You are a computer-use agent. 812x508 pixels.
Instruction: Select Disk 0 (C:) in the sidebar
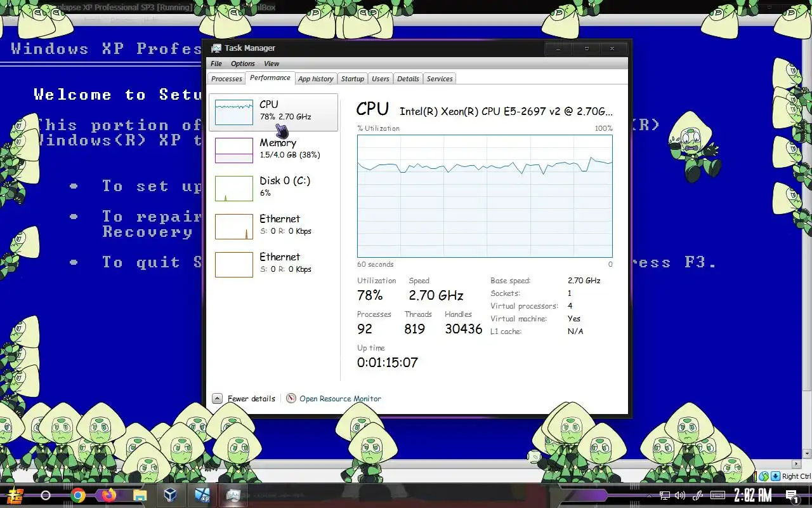coord(273,189)
